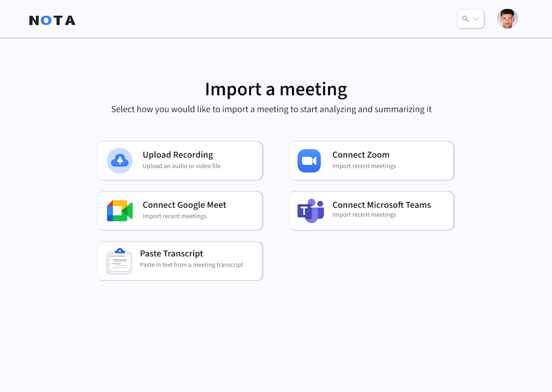This screenshot has width=552, height=392.
Task: Expand the search dropdown chevron
Action: click(476, 19)
